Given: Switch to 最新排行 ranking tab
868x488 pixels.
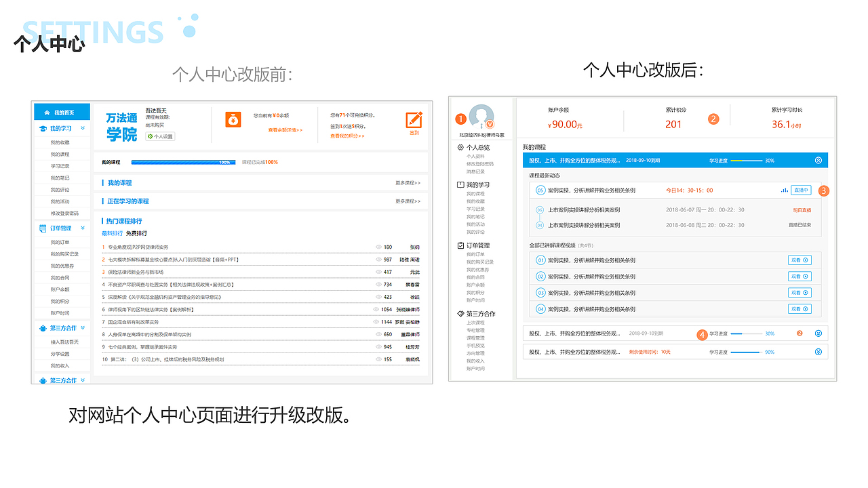Looking at the screenshot, I should tap(112, 233).
